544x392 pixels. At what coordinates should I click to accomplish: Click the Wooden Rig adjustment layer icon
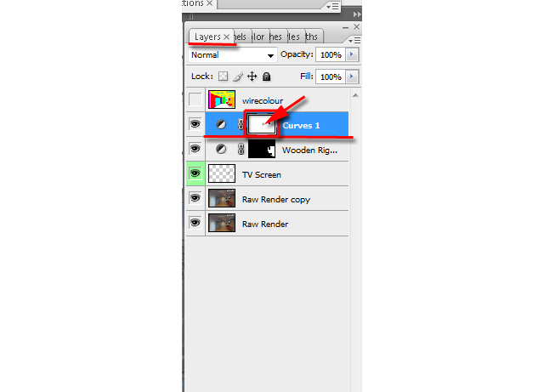point(221,149)
